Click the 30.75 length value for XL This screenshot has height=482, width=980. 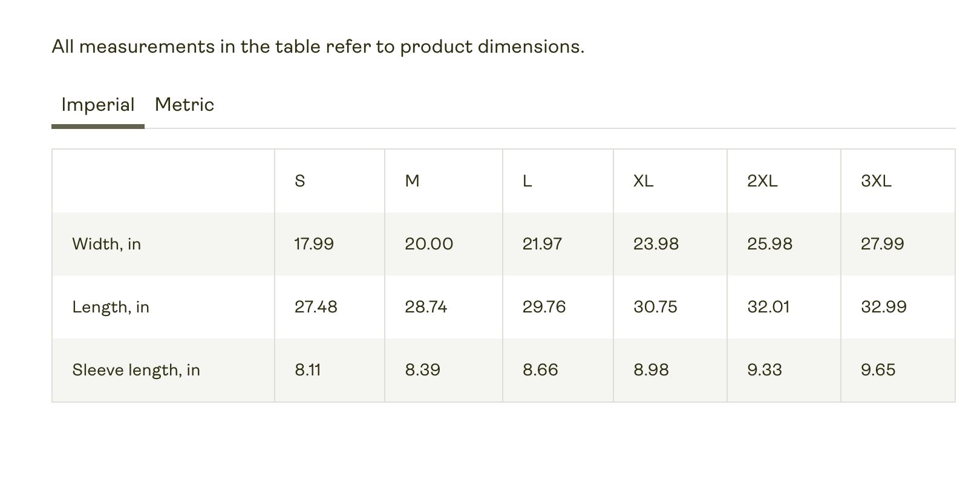[x=655, y=307]
